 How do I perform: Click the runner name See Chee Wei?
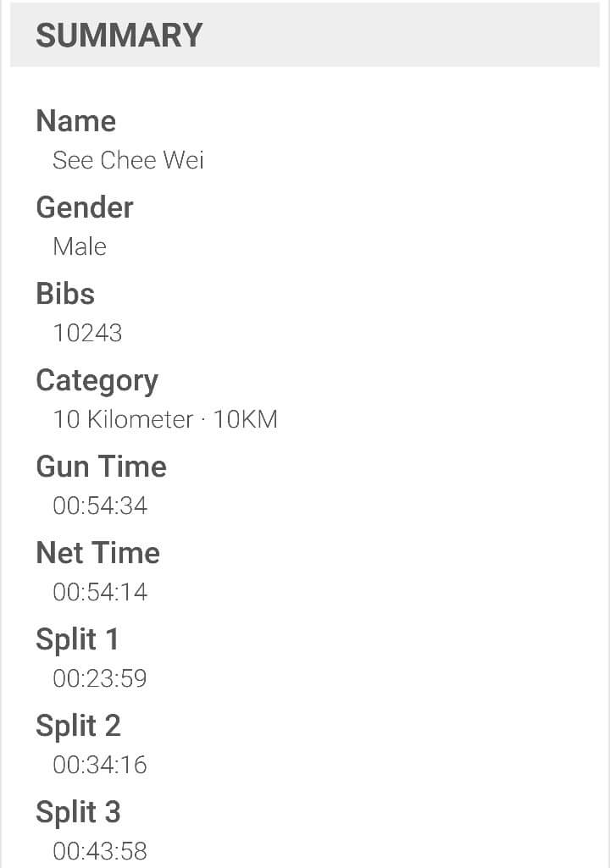click(128, 160)
